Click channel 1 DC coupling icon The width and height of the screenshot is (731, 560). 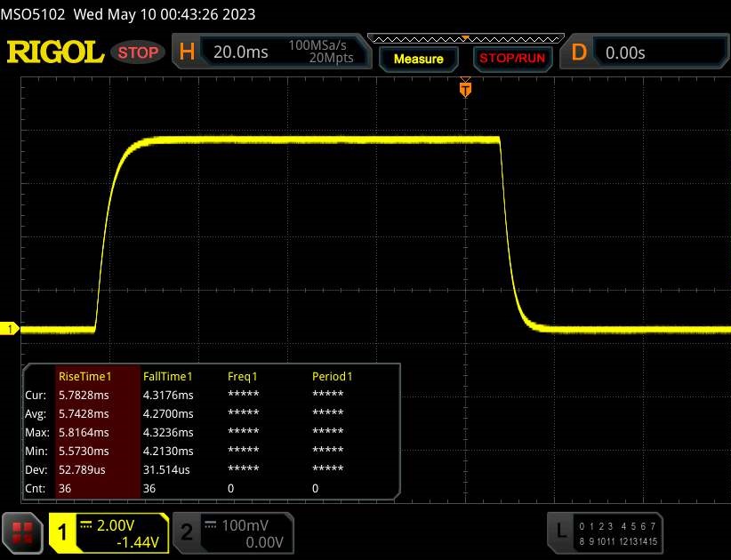tap(86, 524)
